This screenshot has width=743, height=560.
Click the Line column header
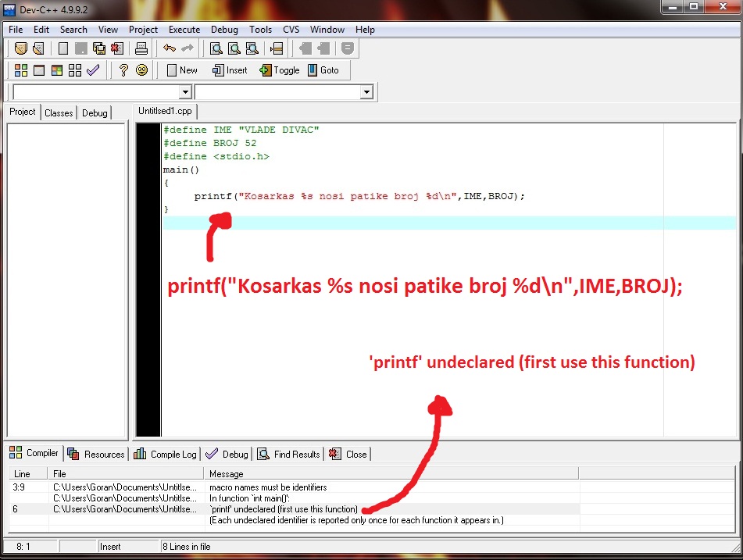point(28,474)
